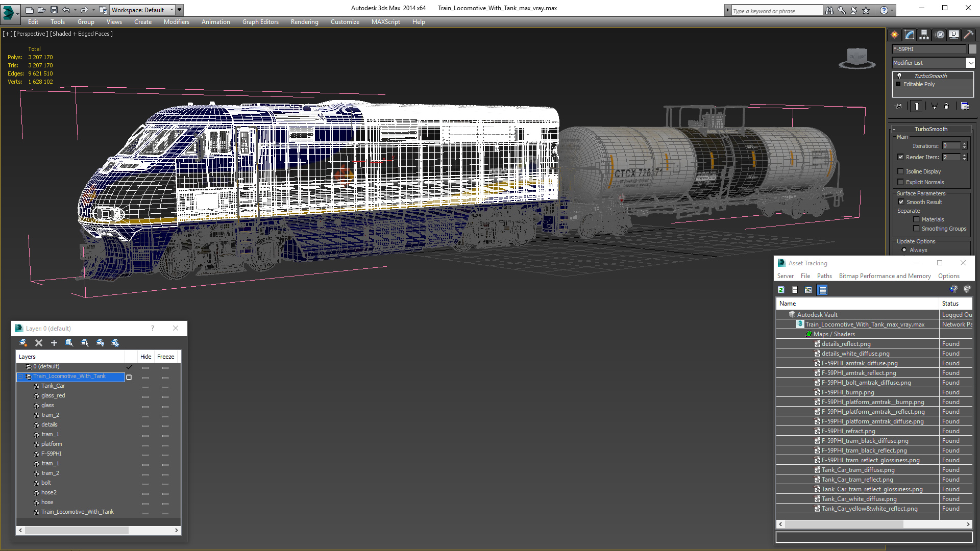Collapse the TurboSmooth rollout header
980x551 pixels.
click(x=931, y=129)
